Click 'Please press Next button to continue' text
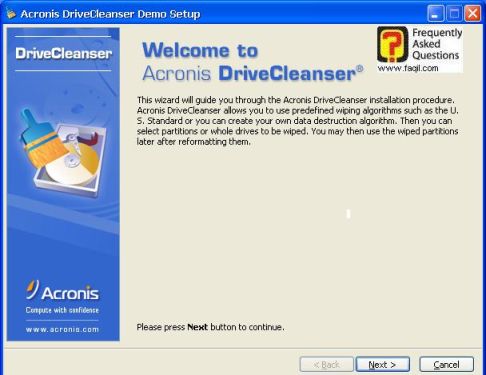The width and height of the screenshot is (486, 375). pos(210,327)
